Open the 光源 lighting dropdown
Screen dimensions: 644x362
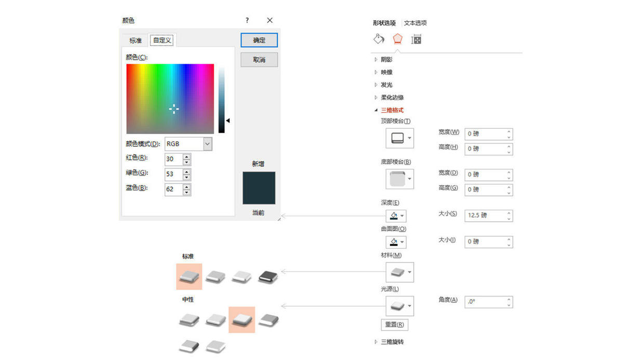[400, 306]
